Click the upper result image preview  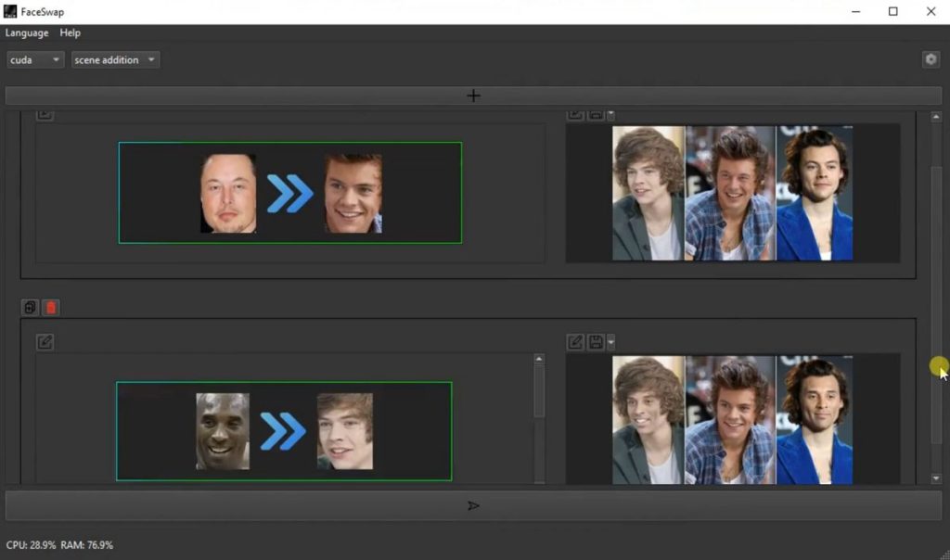pos(732,193)
